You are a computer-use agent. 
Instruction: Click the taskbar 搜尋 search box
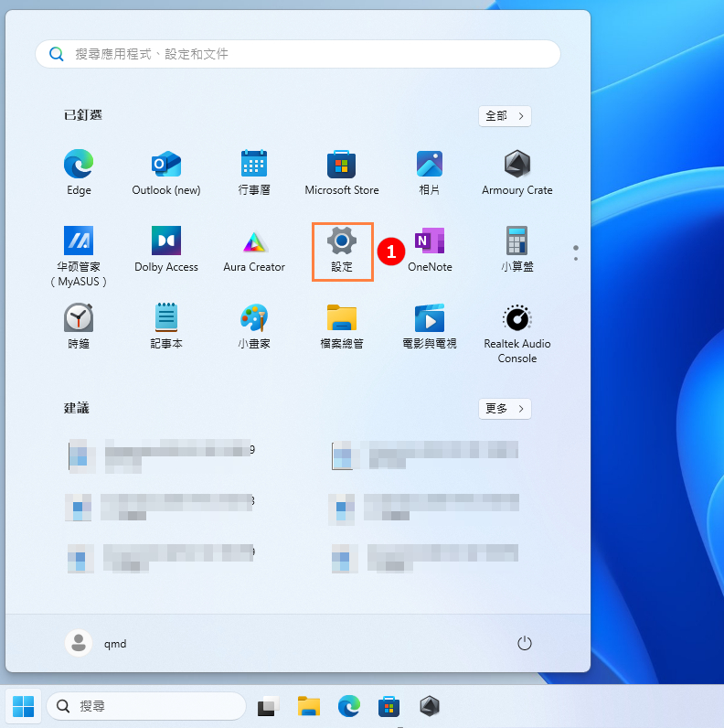click(x=146, y=706)
